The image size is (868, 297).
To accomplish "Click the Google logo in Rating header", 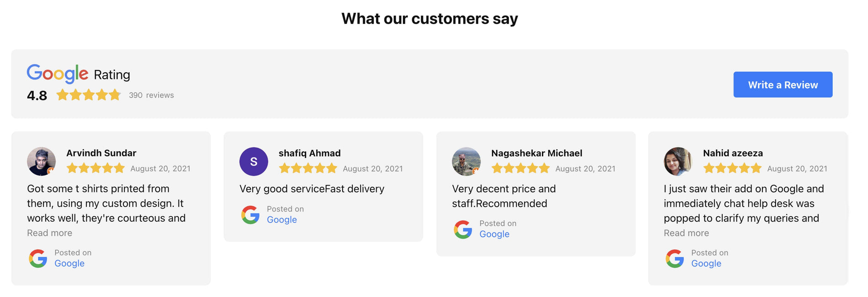I will tap(58, 74).
